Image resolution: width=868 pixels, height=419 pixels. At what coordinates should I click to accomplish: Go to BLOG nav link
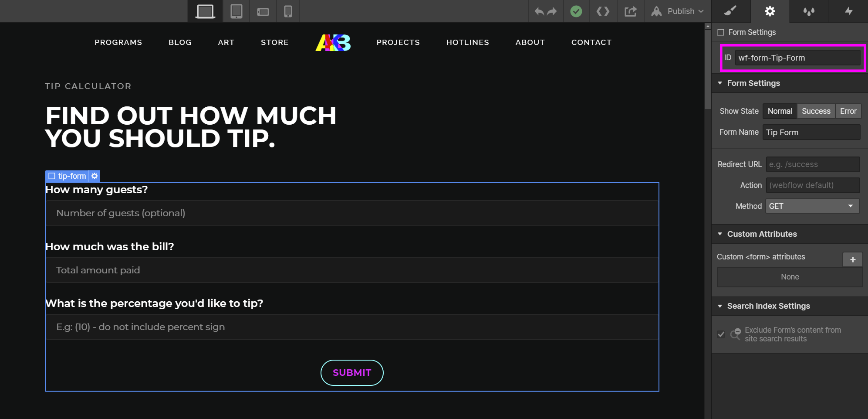pos(180,42)
